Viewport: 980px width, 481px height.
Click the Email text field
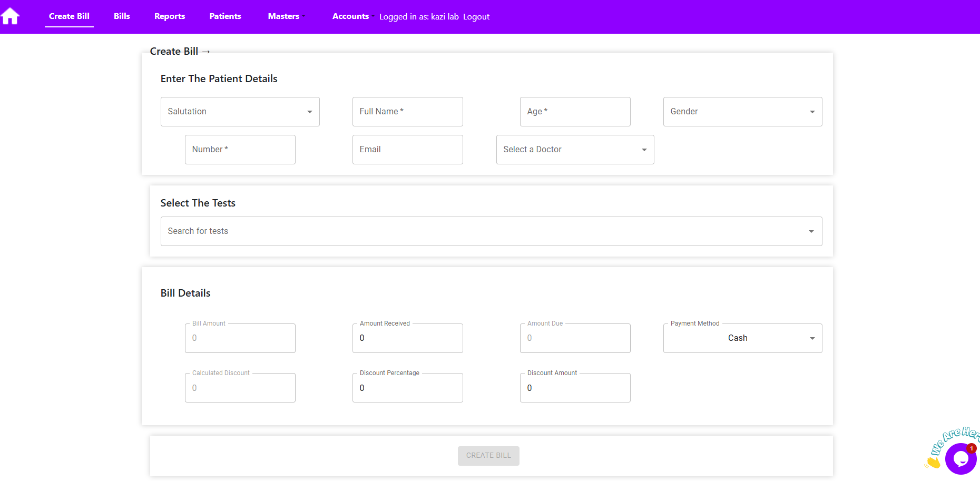pyautogui.click(x=407, y=150)
